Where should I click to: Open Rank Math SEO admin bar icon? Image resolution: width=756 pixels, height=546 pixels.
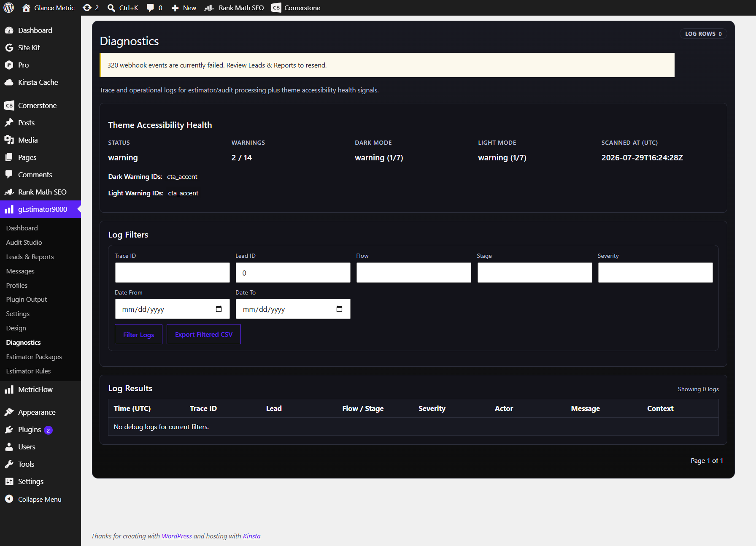tap(209, 8)
